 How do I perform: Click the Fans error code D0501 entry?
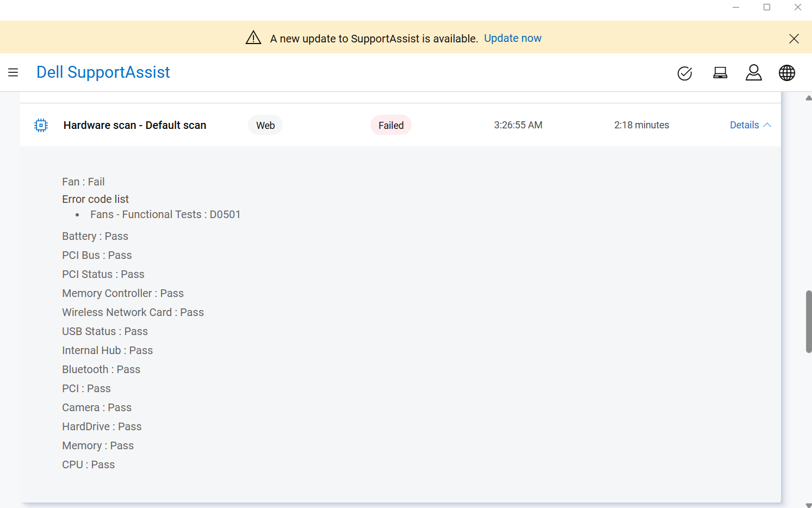165,214
